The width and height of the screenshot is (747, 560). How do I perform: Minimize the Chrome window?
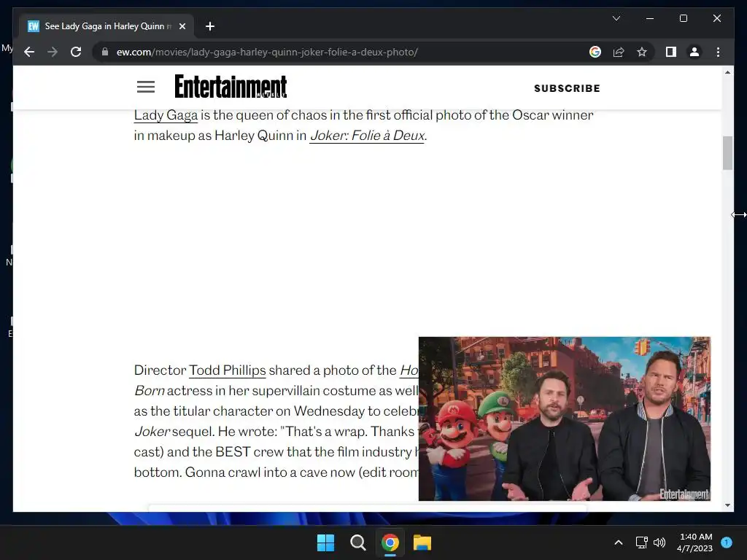(650, 18)
